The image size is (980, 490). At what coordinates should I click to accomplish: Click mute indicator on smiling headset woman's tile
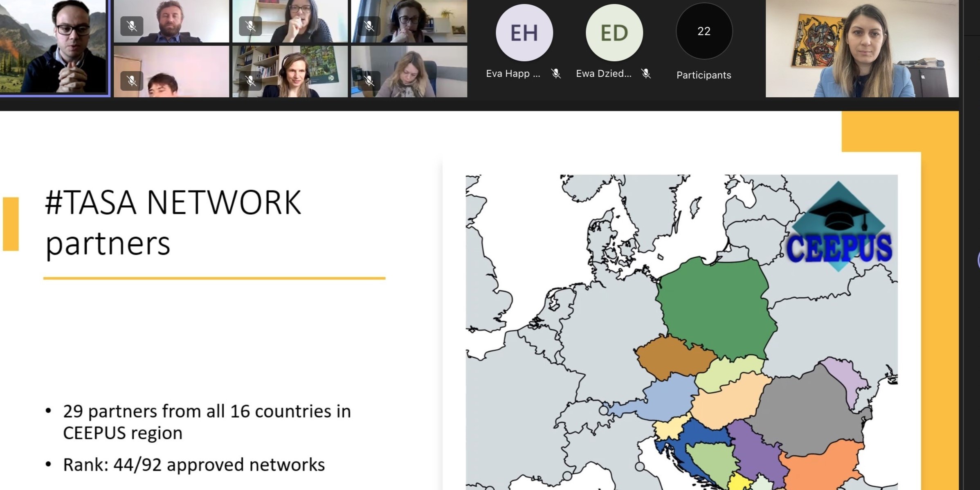coord(250,81)
